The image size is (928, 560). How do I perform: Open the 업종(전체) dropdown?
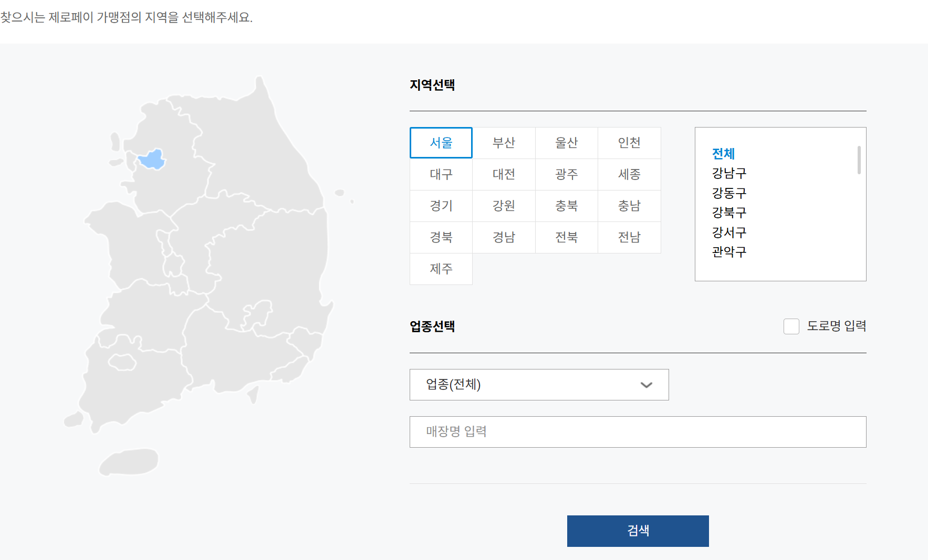pyautogui.click(x=539, y=385)
